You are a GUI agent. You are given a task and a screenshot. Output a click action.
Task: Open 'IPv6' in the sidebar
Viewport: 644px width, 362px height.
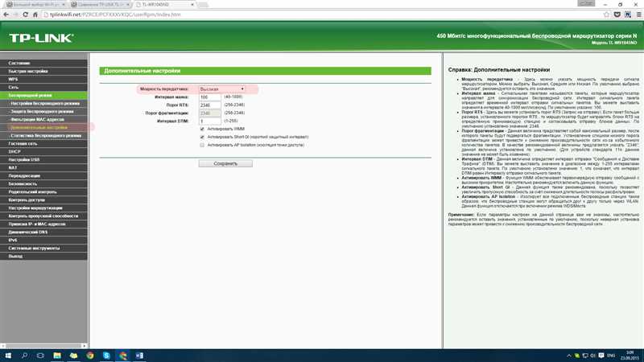click(x=44, y=240)
